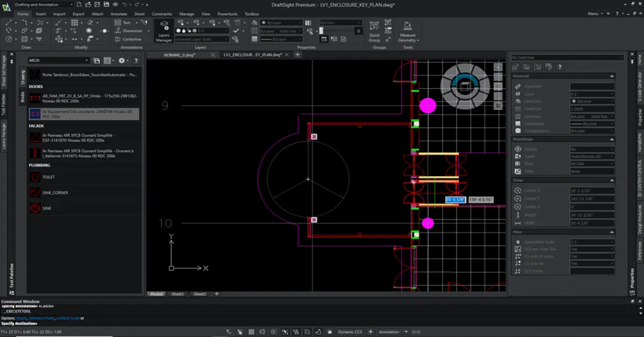Toggle the Dynamic CCS button
Image resolution: width=644 pixels, height=337 pixels.
pos(350,331)
